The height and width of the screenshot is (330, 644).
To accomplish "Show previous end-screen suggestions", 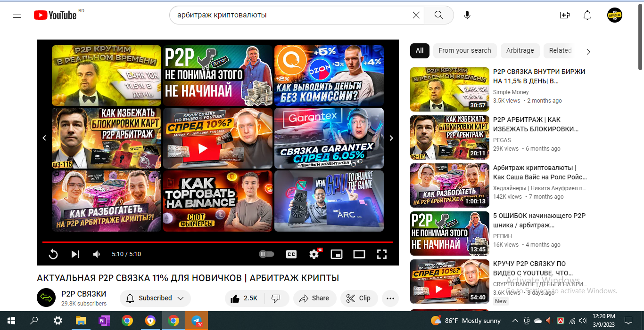I will pos(44,138).
